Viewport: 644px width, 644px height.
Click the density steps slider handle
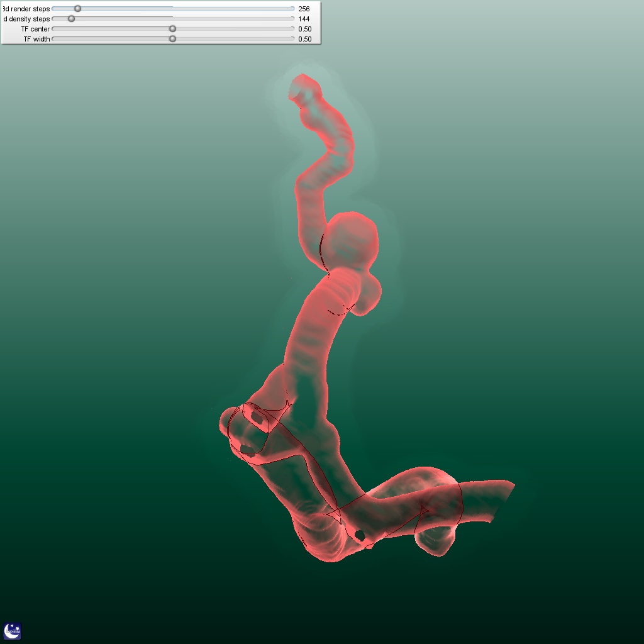pos(71,19)
